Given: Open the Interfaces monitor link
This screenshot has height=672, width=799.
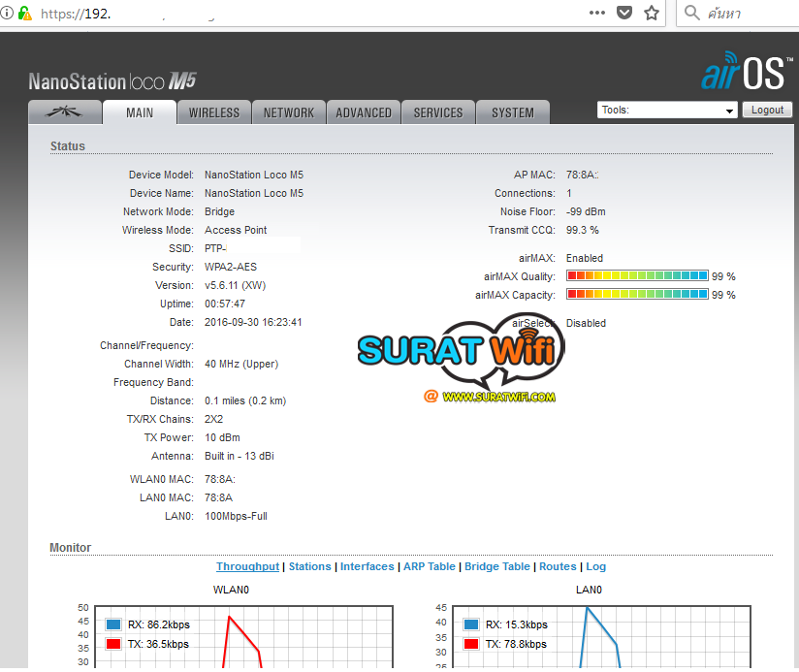Looking at the screenshot, I should [367, 566].
